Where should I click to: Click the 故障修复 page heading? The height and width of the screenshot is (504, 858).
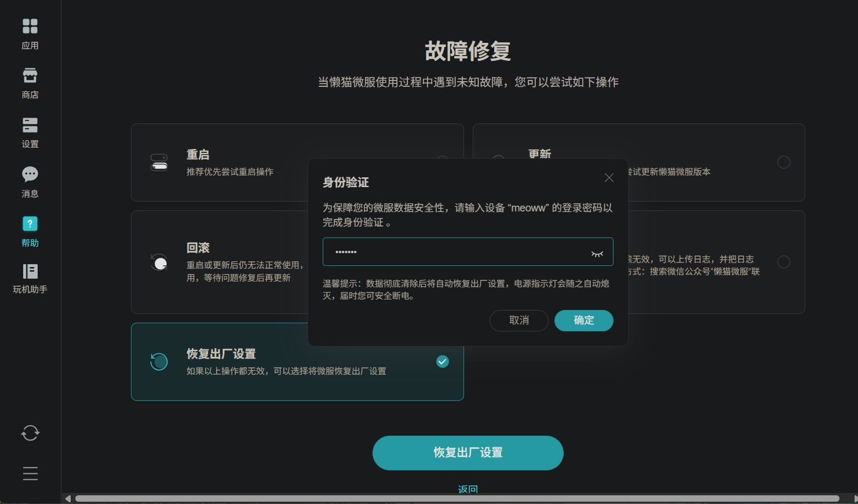pos(468,51)
